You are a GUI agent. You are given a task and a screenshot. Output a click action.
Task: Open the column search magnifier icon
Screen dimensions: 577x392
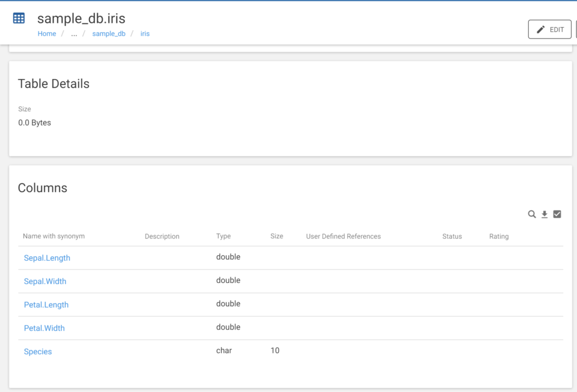532,214
